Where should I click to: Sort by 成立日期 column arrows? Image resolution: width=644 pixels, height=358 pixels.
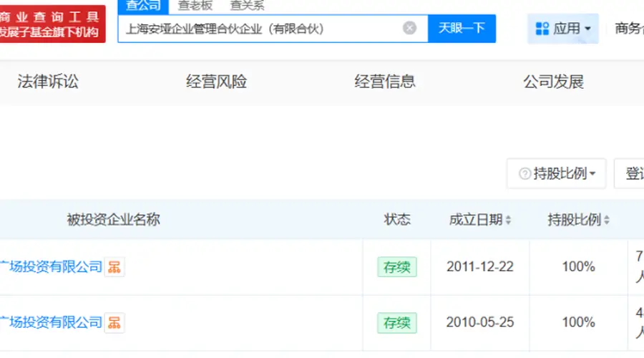click(x=508, y=220)
